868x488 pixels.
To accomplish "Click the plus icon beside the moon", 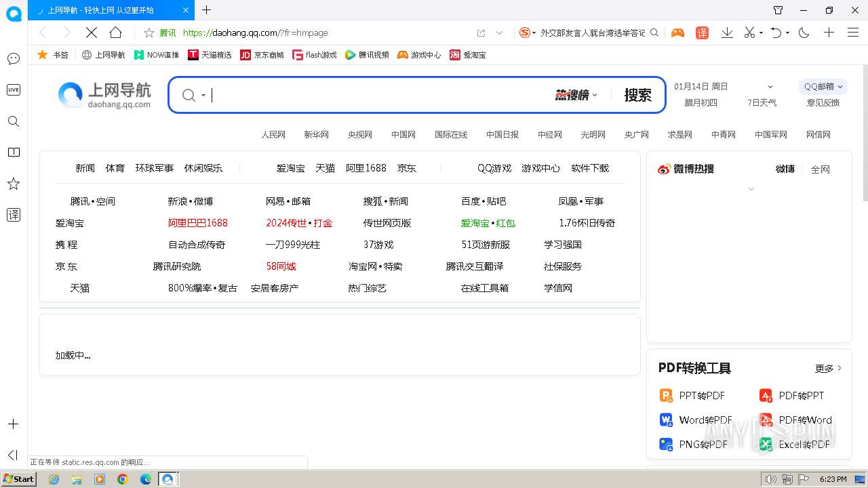I will [x=829, y=33].
